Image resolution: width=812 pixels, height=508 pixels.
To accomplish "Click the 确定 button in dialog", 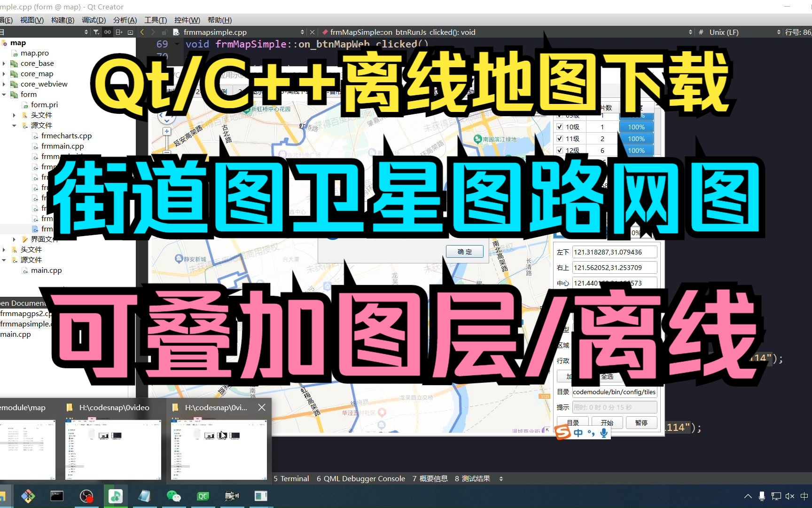I will (x=465, y=252).
